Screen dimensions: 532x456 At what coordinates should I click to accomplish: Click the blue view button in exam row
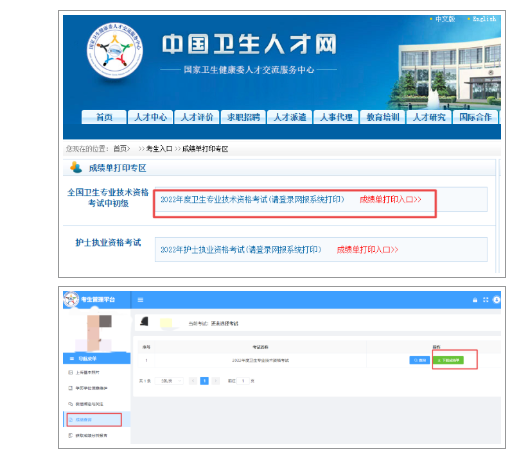(x=420, y=360)
